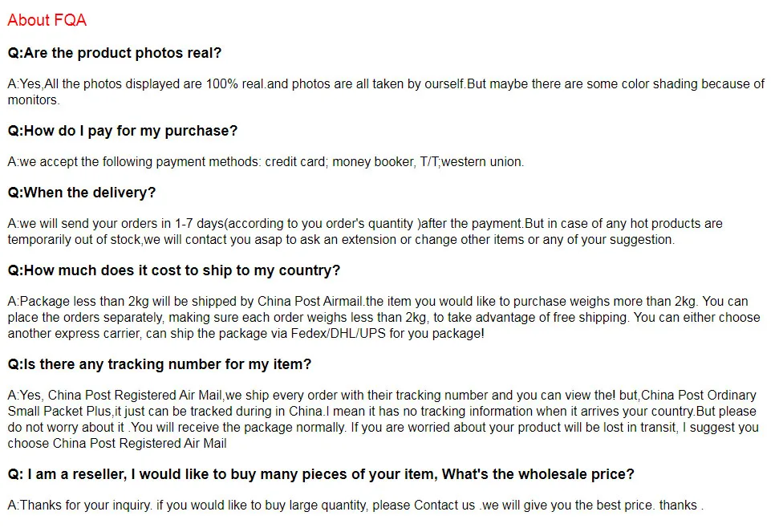Click question "How do I pay for my purchase?"
Viewport: 779px width, 532px height.
coord(123,131)
